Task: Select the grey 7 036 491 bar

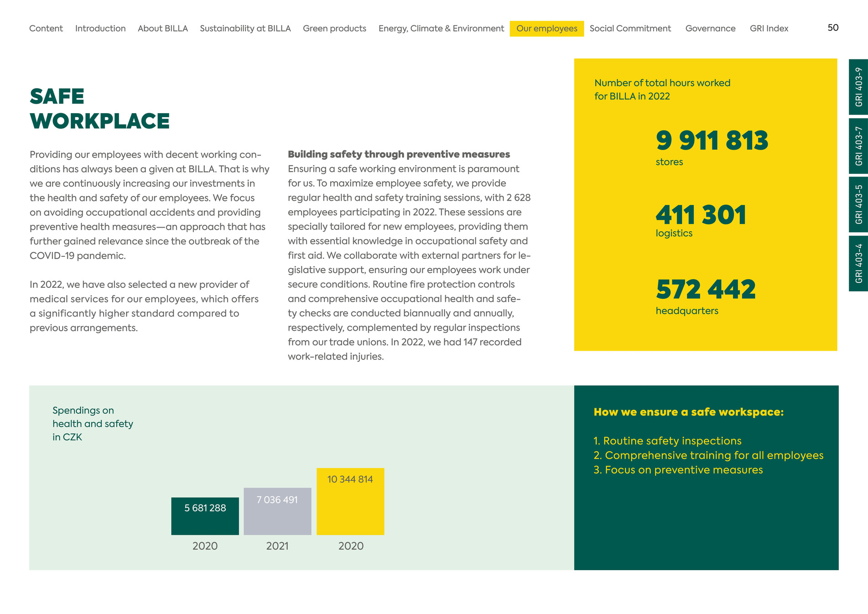Action: point(277,511)
